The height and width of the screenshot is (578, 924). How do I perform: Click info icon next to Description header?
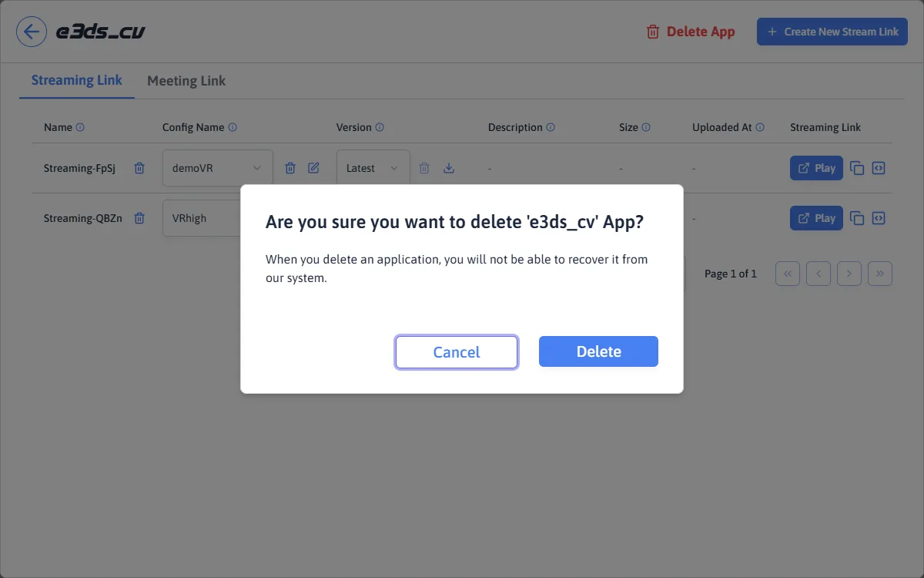point(551,127)
